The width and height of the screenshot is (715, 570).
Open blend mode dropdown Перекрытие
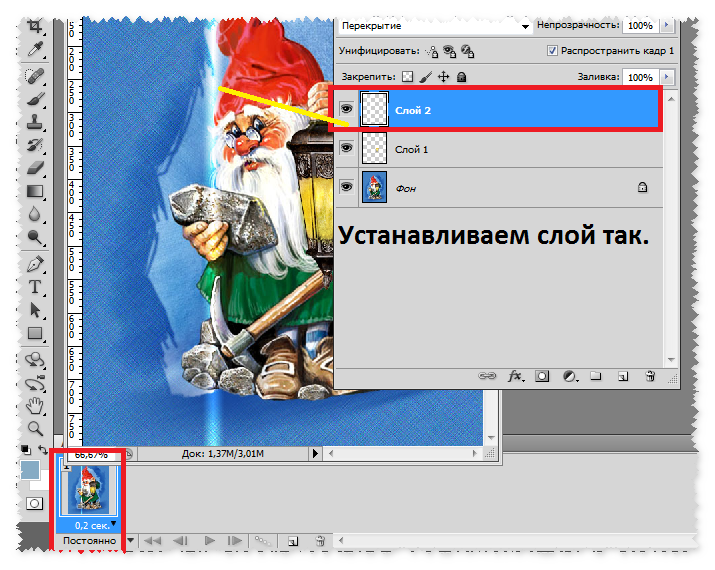click(435, 26)
